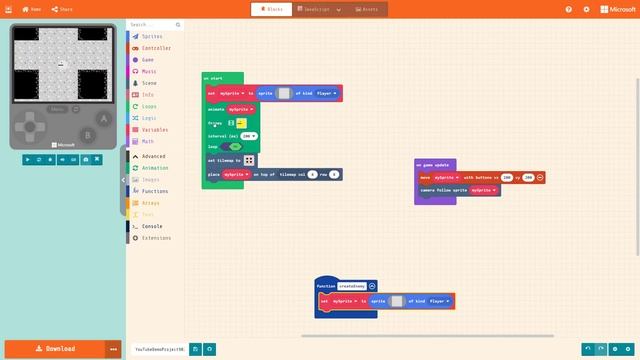This screenshot has height=360, width=640.
Task: Open the Arrays block category
Action: (x=155, y=203)
